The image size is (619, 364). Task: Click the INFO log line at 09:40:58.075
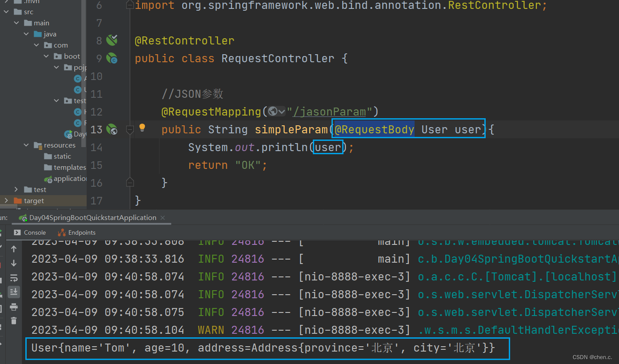(x=324, y=312)
